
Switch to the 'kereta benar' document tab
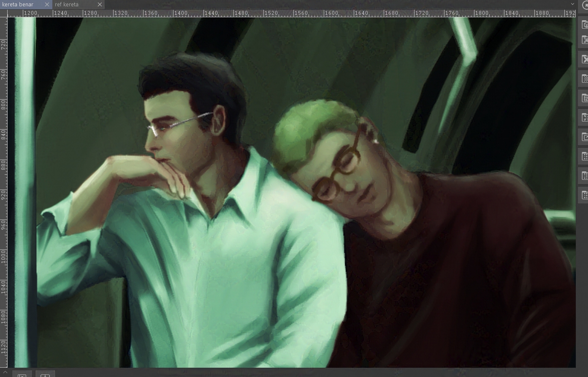click(18, 5)
